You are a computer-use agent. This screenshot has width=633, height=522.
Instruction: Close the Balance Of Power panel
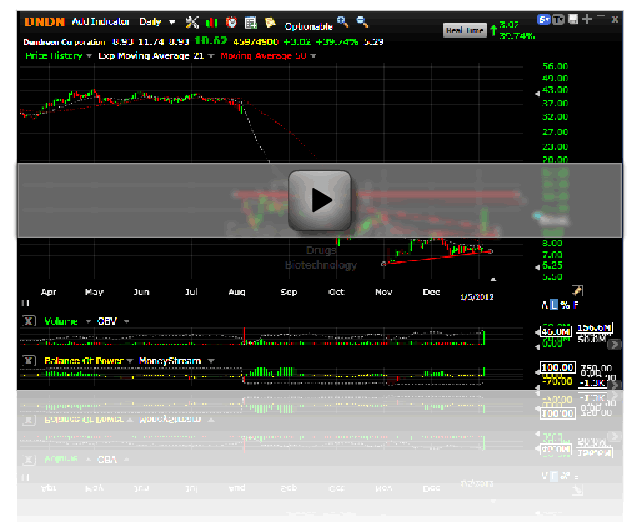pyautogui.click(x=29, y=361)
